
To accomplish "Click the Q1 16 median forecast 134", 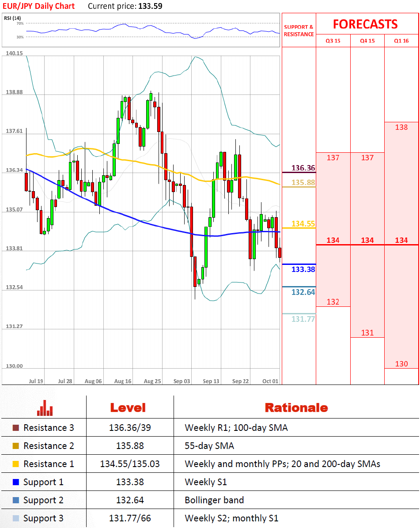I will [401, 240].
